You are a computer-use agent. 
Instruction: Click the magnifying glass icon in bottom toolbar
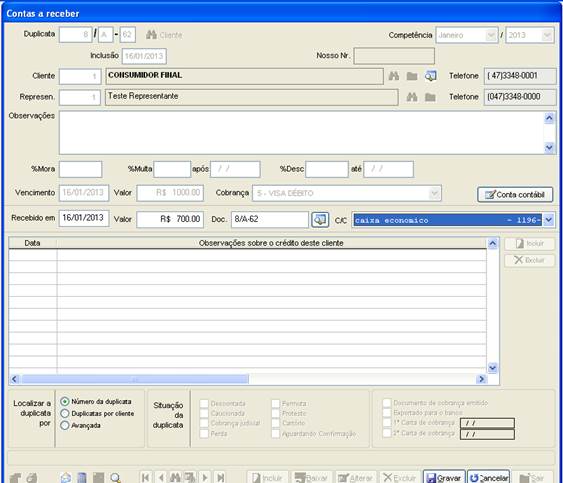(x=115, y=478)
